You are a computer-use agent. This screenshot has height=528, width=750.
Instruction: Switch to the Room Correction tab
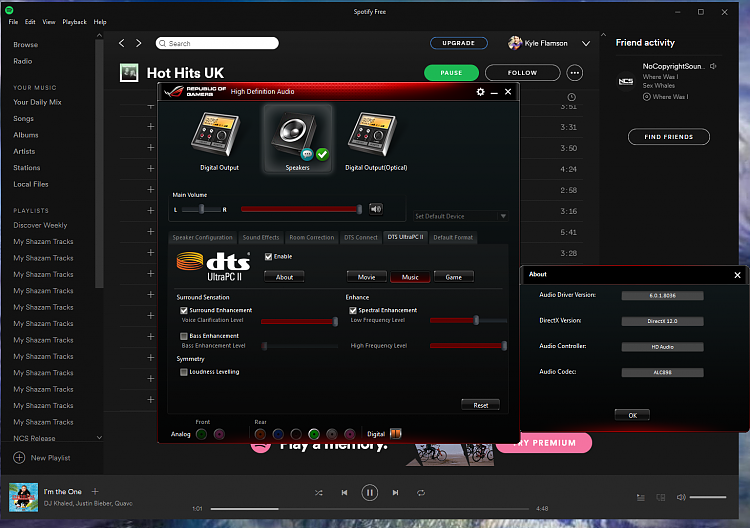[x=312, y=237]
